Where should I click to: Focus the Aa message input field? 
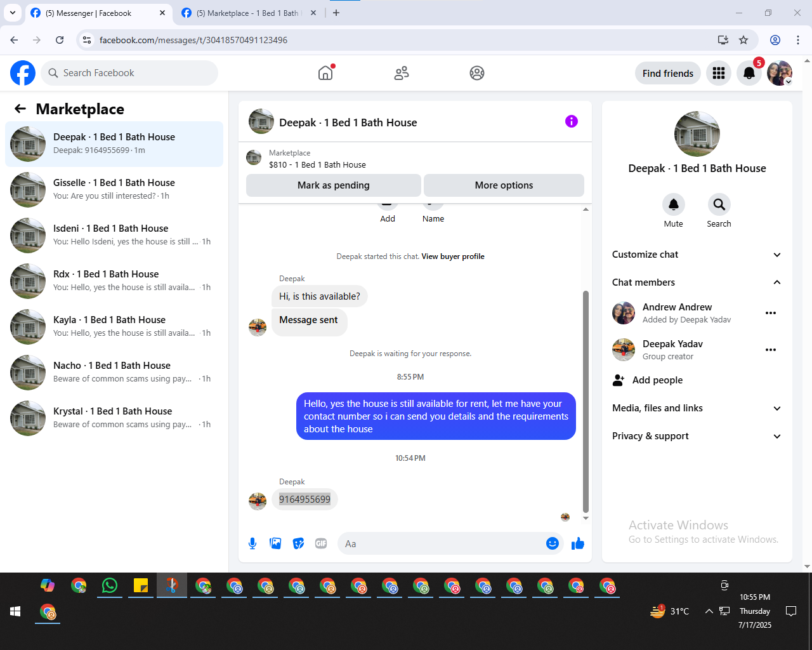(x=450, y=543)
